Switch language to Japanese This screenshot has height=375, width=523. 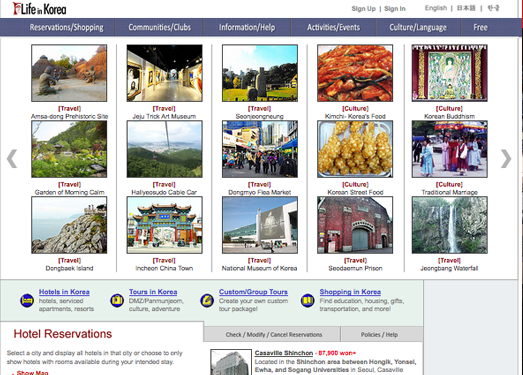[466, 8]
